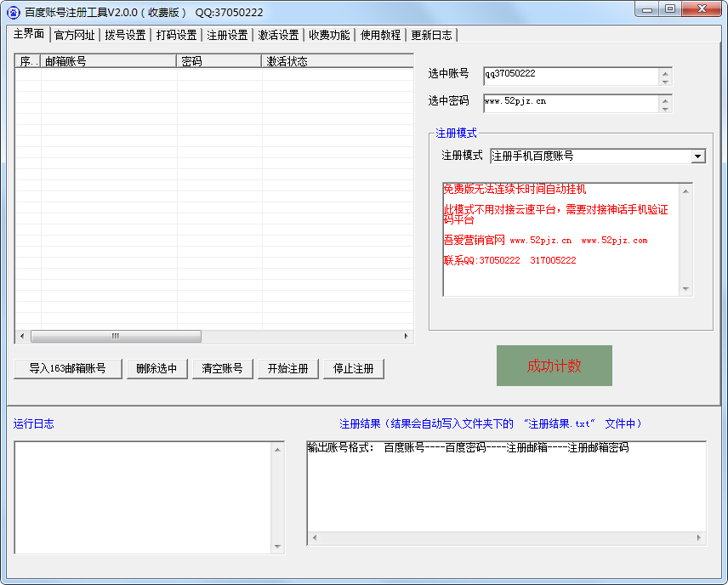The height and width of the screenshot is (585, 728).
Task: View the 更新日志 tab
Action: pyautogui.click(x=431, y=35)
